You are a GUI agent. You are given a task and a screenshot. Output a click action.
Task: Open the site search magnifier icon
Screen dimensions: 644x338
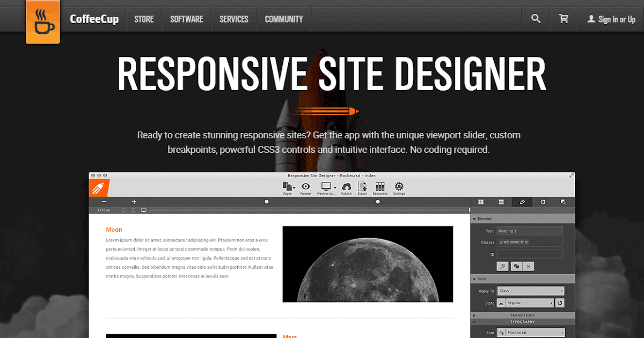tap(536, 19)
